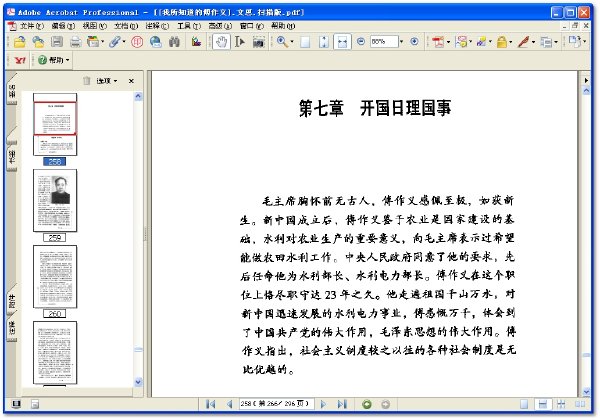
Task: Open the Create PDF dropdown arrow
Action: [x=448, y=42]
